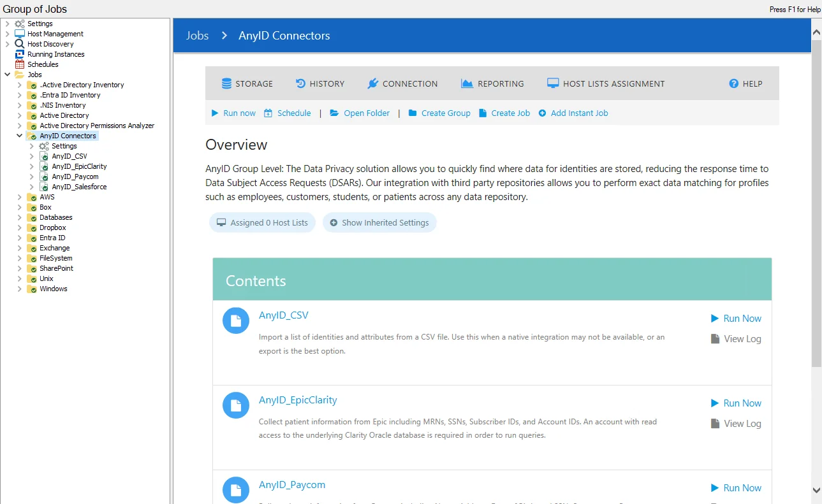Select Dropbox in the jobs tree
The width and height of the screenshot is (822, 504).
[x=53, y=227]
